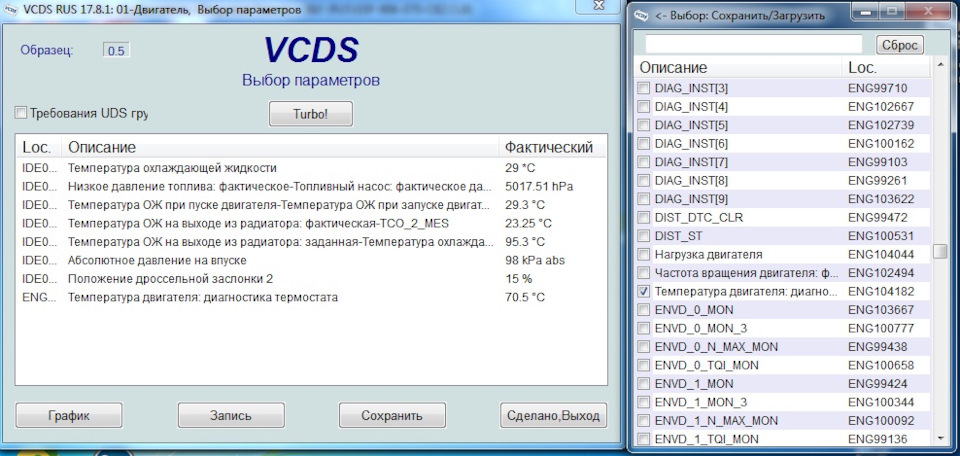Click the Образец sample value 0.5 field
This screenshot has height=456, width=960.
116,51
